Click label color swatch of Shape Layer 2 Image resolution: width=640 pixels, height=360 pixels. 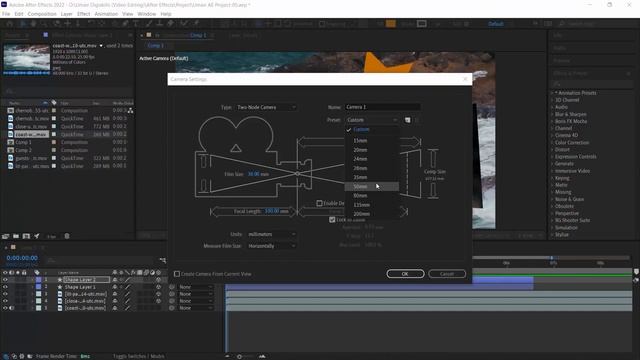click(x=38, y=280)
